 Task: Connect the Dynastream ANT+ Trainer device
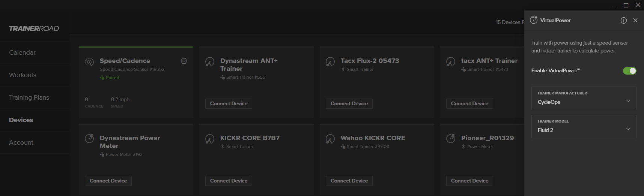229,103
